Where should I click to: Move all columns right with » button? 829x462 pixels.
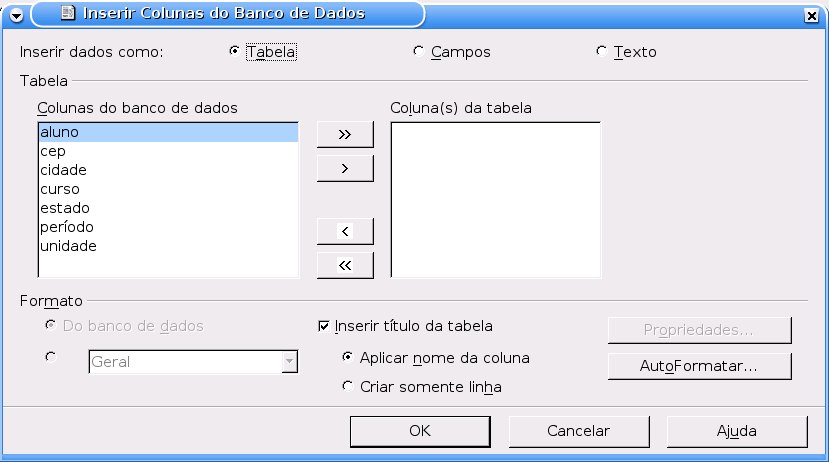tap(345, 134)
